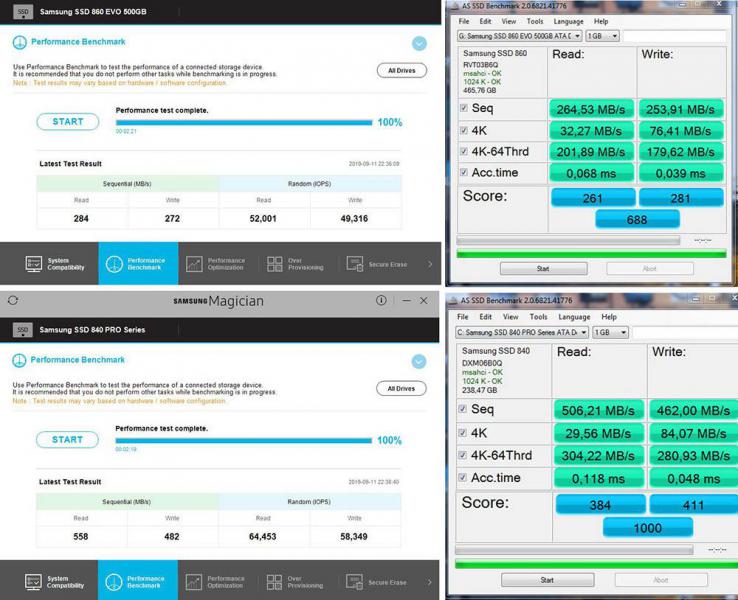Select Over Provisioning icon in 840 PRO Magician window

(274, 581)
